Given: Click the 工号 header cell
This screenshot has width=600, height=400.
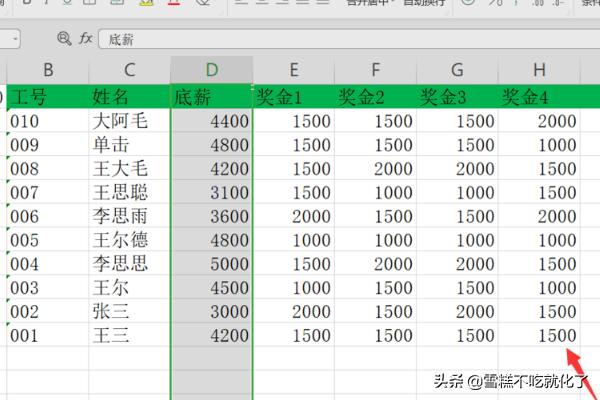Looking at the screenshot, I should click(x=47, y=97).
